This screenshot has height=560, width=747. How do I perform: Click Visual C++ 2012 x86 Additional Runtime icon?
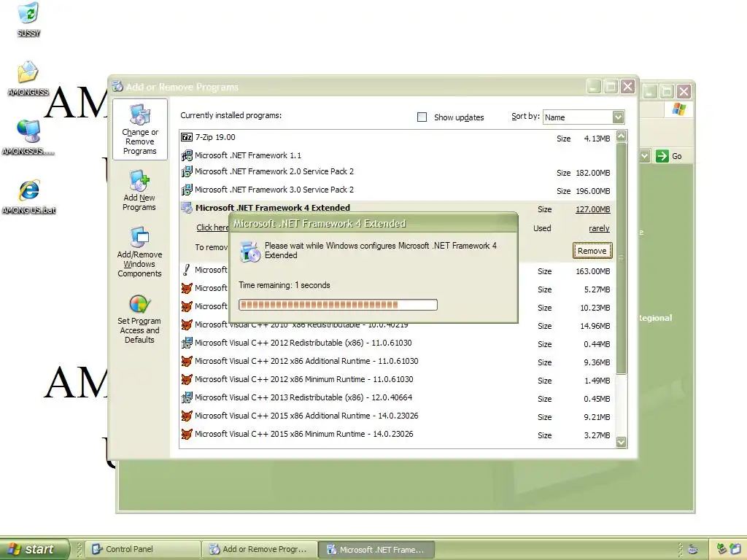(187, 361)
